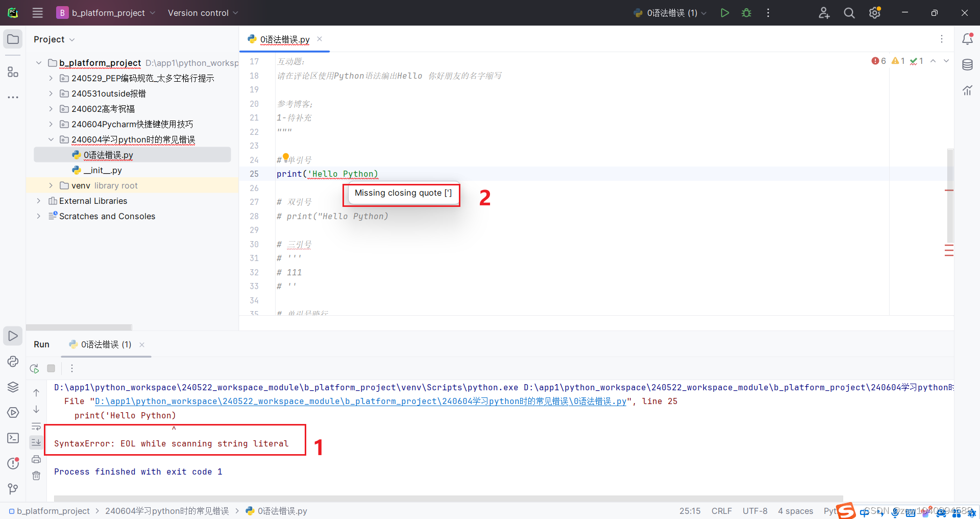Image resolution: width=980 pixels, height=519 pixels.
Task: Open the b_platform_project dropdown
Action: (106, 13)
